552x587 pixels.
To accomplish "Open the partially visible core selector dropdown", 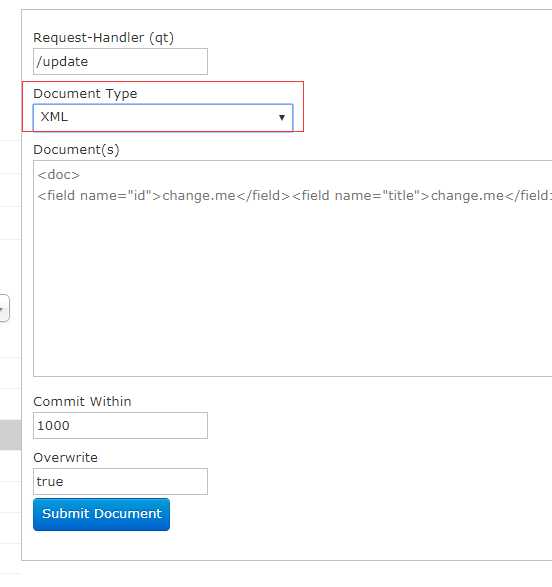I will click(x=4, y=308).
